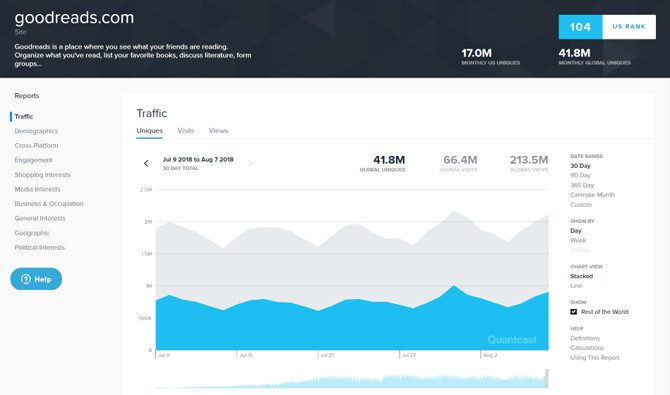Click the Help question mark button
Screen dimensions: 670x395
36,279
